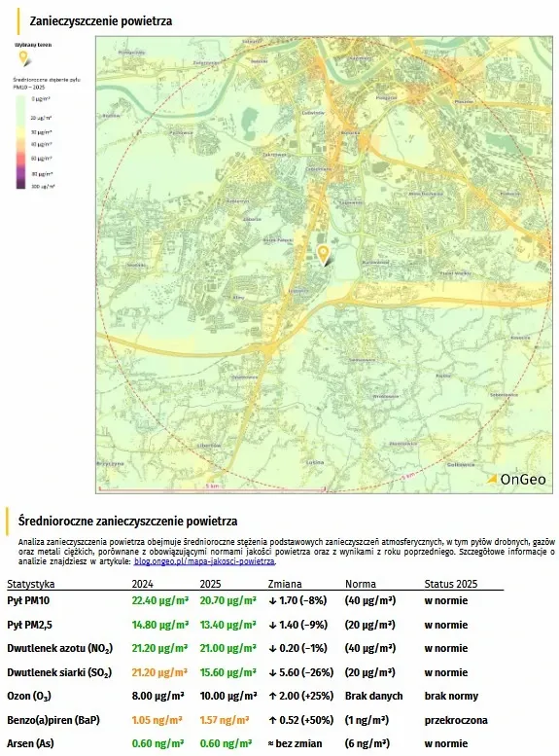Click the arsenic change "≈ bez zmian"
559x756 pixels.
click(x=295, y=743)
